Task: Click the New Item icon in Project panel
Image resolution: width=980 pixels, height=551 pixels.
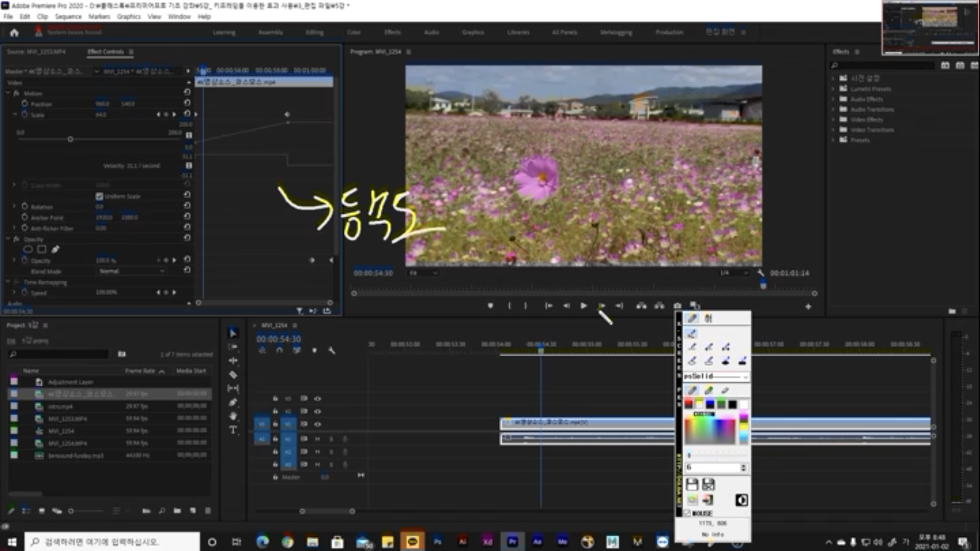Action: pos(192,511)
